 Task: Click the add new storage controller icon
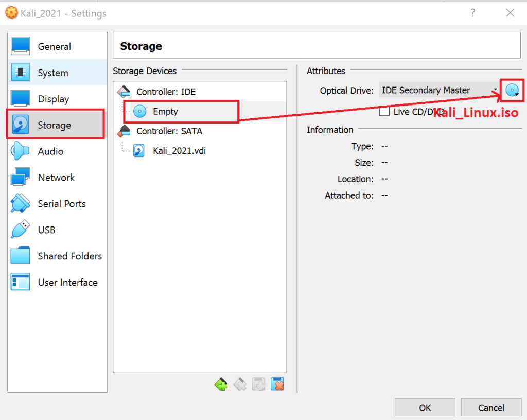coord(221,384)
